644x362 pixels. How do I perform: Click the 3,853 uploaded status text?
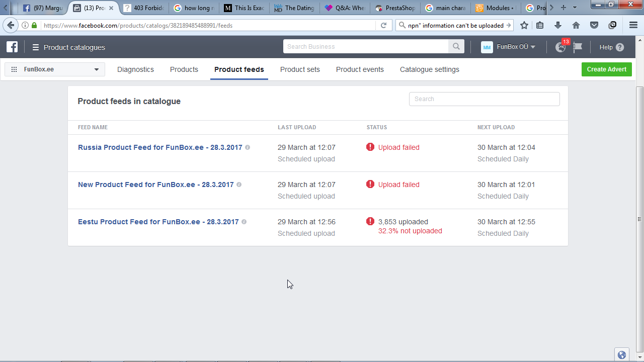coord(403,222)
